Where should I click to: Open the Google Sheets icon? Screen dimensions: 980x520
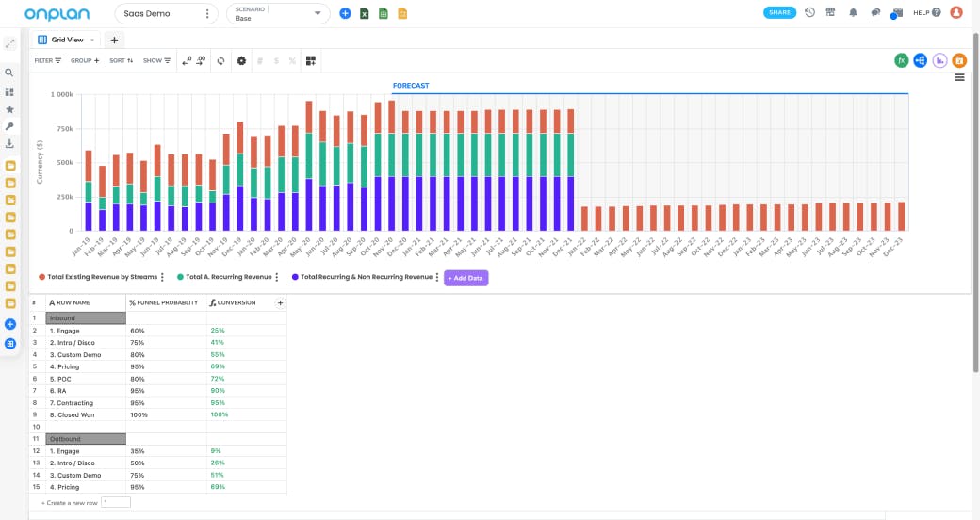pyautogui.click(x=384, y=13)
